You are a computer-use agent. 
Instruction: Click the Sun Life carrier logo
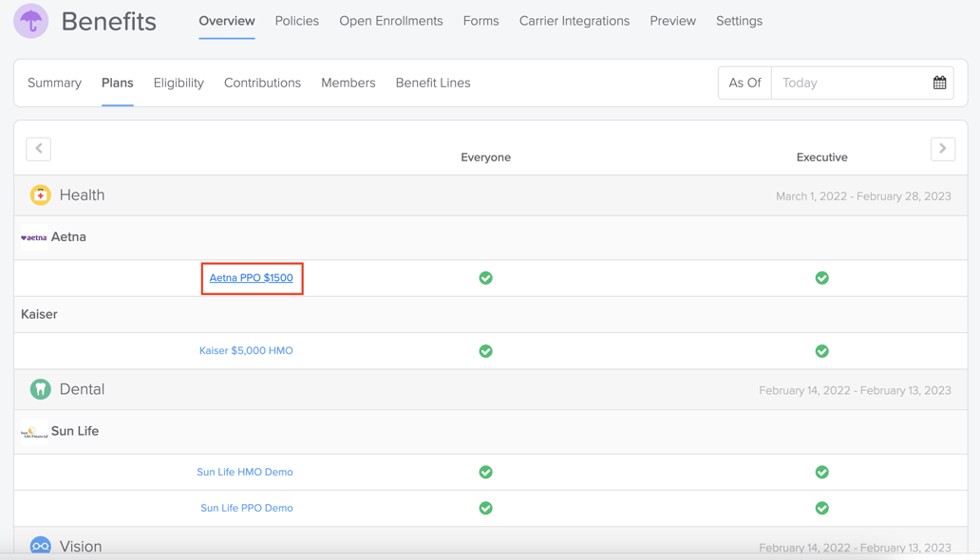[34, 432]
